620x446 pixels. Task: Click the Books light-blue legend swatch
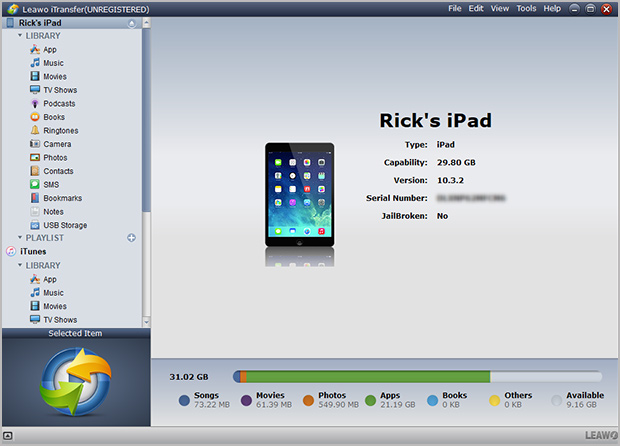(x=433, y=401)
